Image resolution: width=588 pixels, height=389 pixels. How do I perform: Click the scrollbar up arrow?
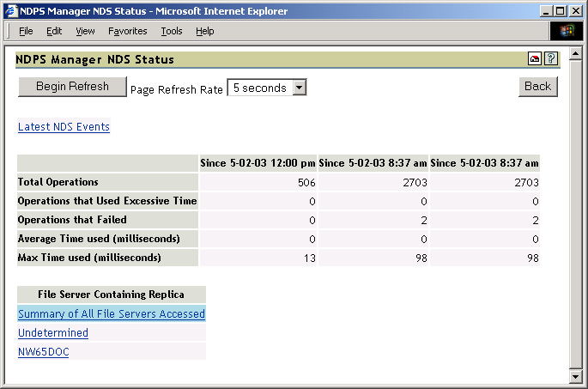(x=576, y=53)
